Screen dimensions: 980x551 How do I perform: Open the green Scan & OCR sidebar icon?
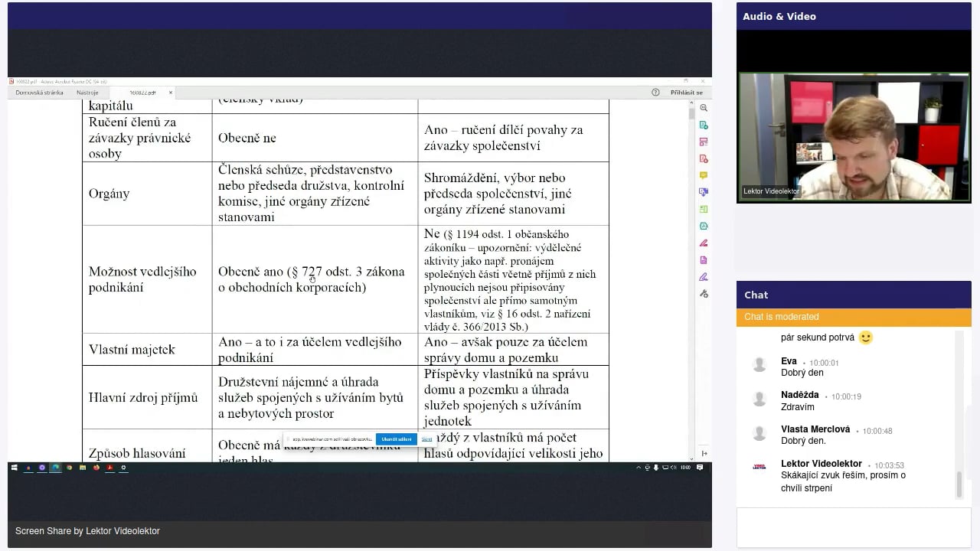[x=704, y=209]
